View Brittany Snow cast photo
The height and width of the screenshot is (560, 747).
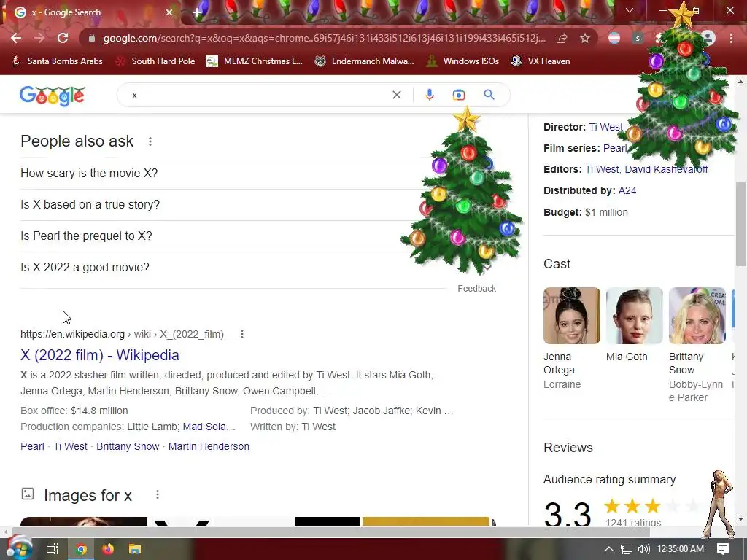(x=697, y=316)
